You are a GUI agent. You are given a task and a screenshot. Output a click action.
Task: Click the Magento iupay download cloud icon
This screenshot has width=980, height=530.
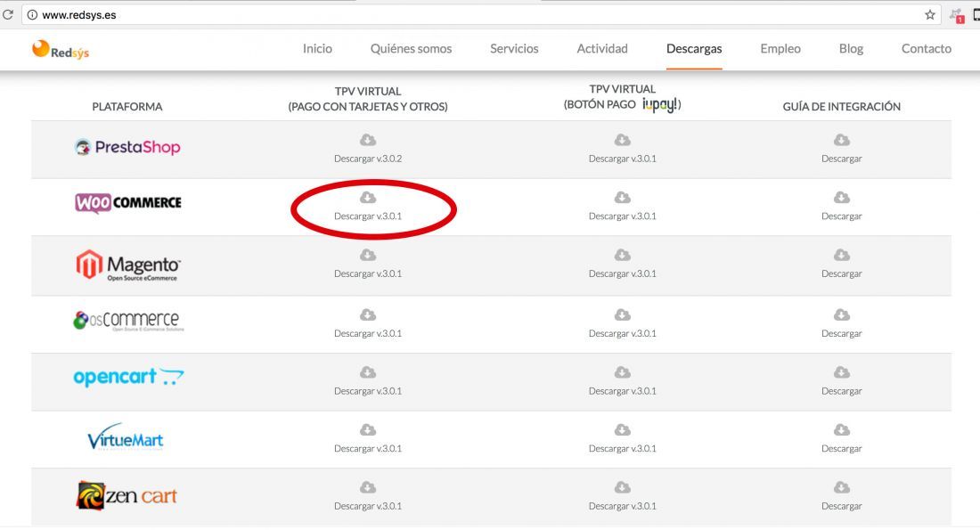[x=623, y=255]
